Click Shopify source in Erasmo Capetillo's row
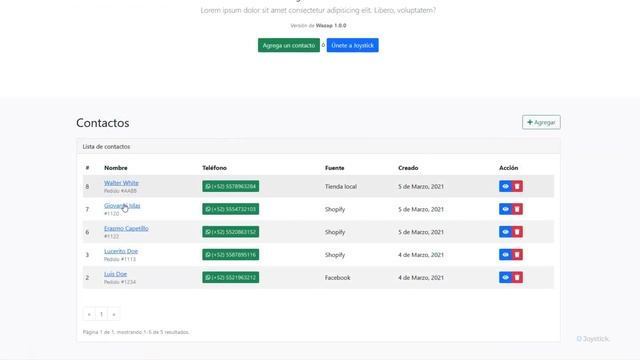Image resolution: width=640 pixels, height=360 pixels. (335, 232)
